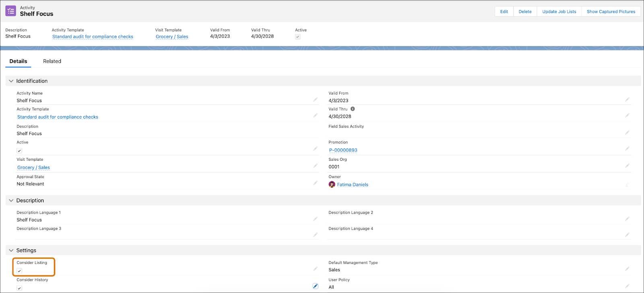Collapse the Settings section

[11, 250]
